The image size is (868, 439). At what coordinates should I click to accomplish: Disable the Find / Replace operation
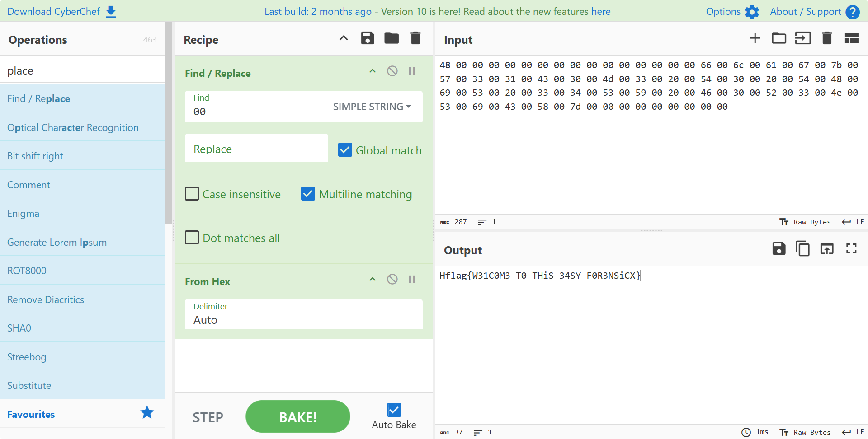coord(392,71)
